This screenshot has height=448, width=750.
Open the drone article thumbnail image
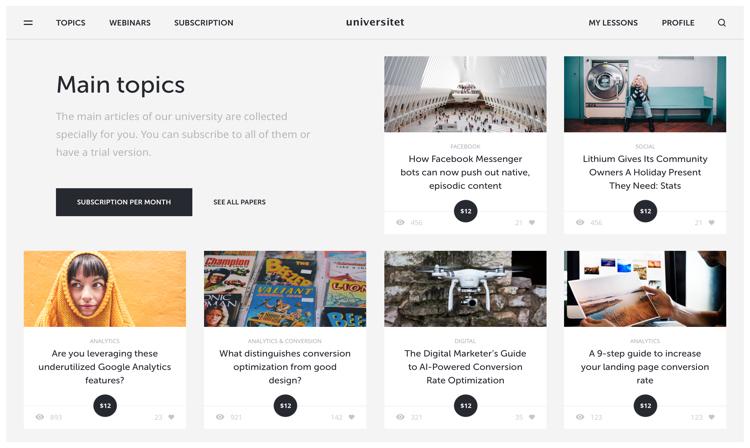point(465,289)
